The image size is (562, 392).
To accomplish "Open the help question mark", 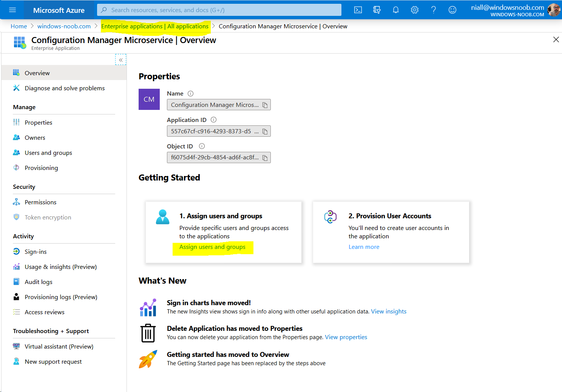I will click(434, 10).
